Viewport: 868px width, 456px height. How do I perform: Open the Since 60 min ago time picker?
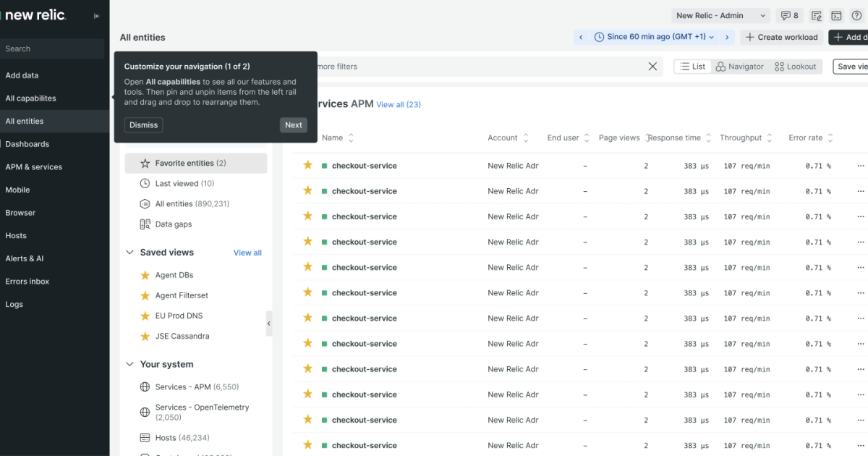point(653,36)
